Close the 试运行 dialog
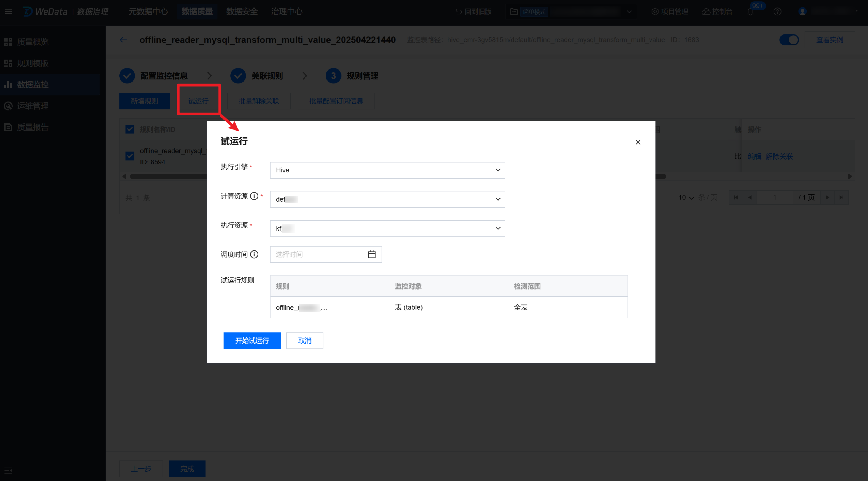Screen dimensions: 868x481 [638, 142]
